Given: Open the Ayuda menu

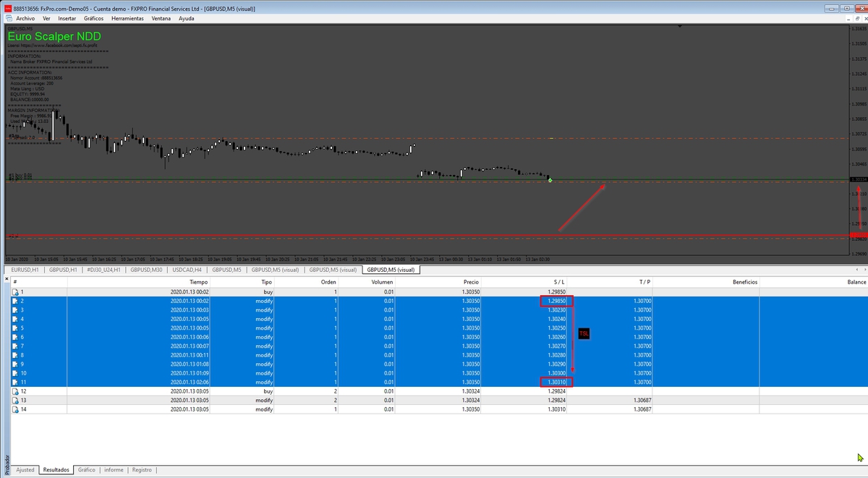Looking at the screenshot, I should tap(187, 18).
